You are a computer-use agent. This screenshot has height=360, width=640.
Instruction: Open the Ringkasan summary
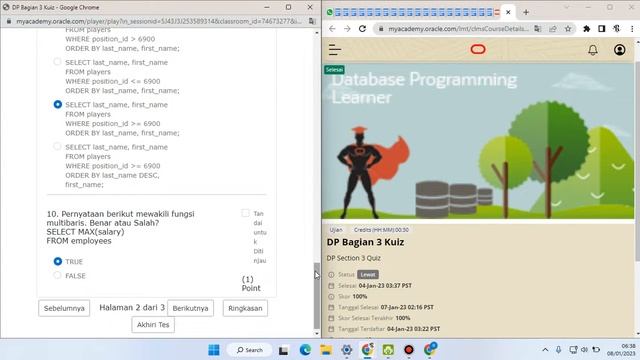coord(245,308)
